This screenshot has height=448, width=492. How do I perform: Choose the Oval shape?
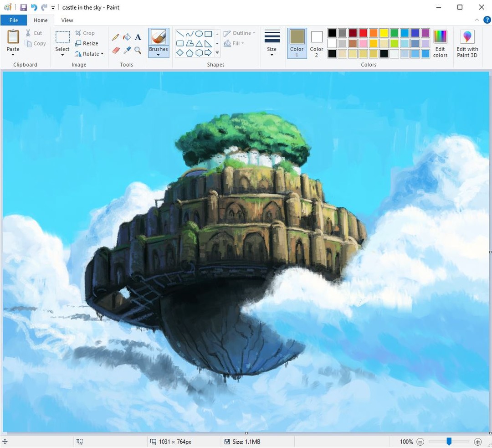(x=199, y=34)
